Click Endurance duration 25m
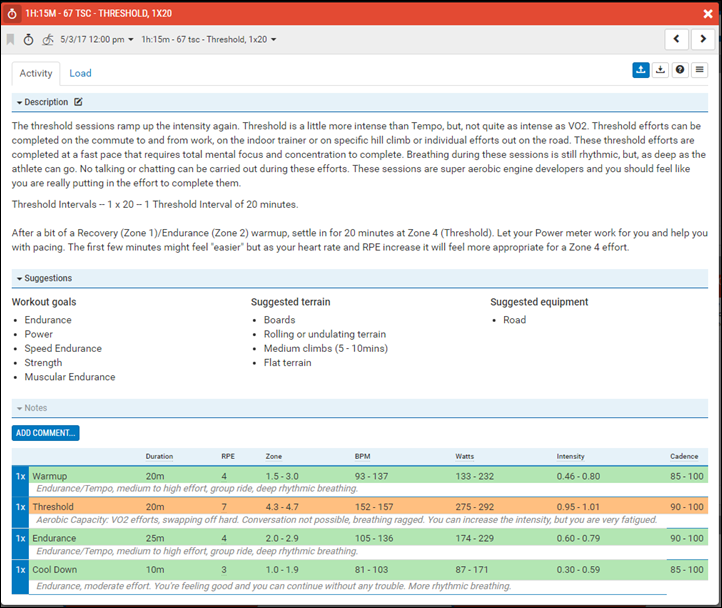The image size is (722, 608). coord(155,538)
